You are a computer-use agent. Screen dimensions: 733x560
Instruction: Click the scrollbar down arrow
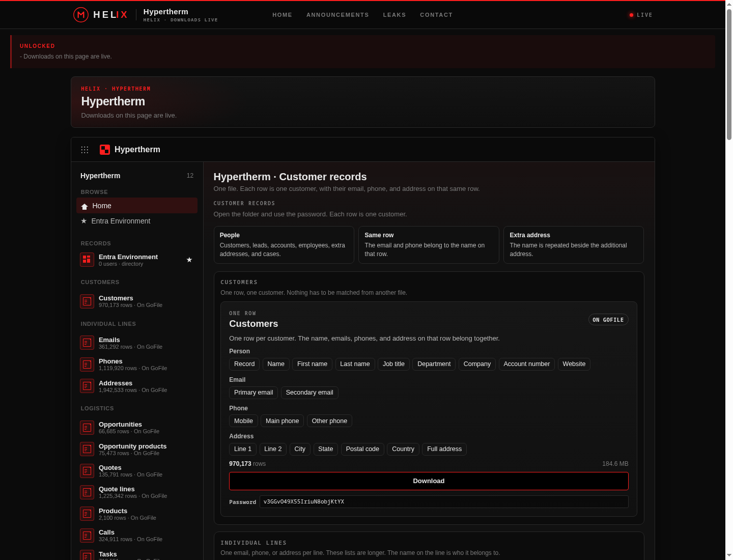pyautogui.click(x=729, y=555)
